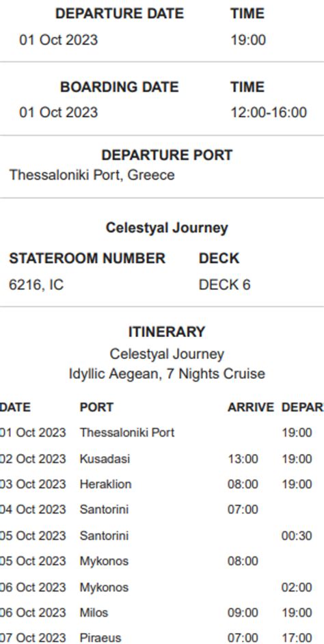The width and height of the screenshot is (324, 644).
Task: Click Santorini arrival time 07:00
Action: tap(243, 510)
